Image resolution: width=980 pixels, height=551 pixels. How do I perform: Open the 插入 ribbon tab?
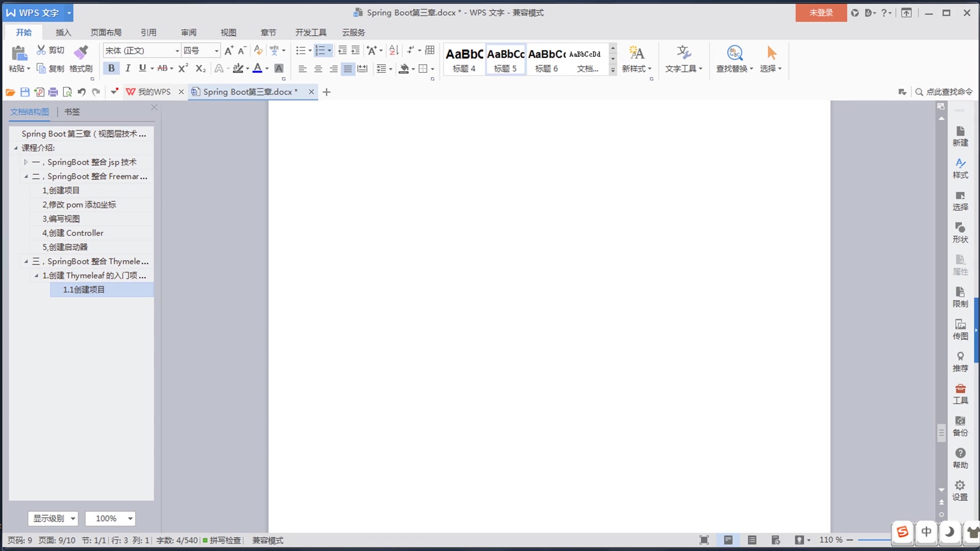coord(63,33)
